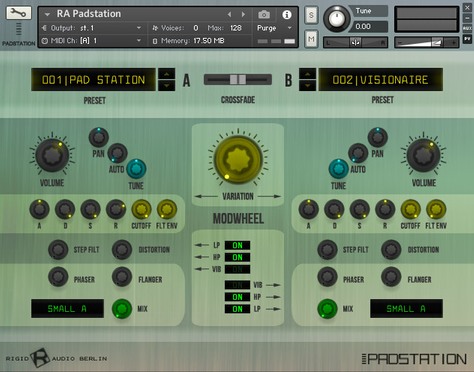Image resolution: width=474 pixels, height=372 pixels.
Task: Click the layer B Distortion knob
Action: [x=391, y=249]
